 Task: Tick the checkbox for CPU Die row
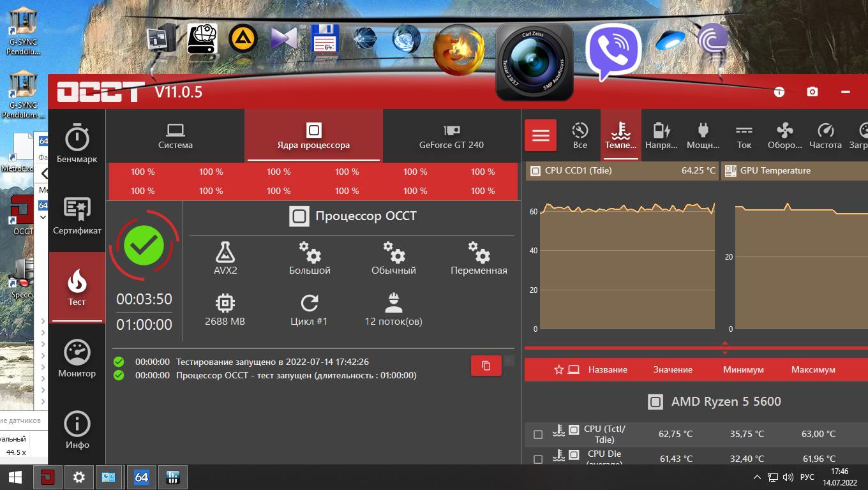538,459
